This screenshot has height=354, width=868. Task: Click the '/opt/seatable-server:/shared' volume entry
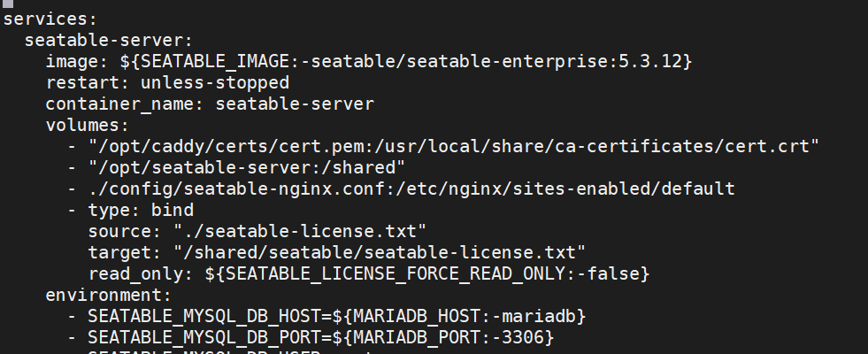[x=246, y=168]
